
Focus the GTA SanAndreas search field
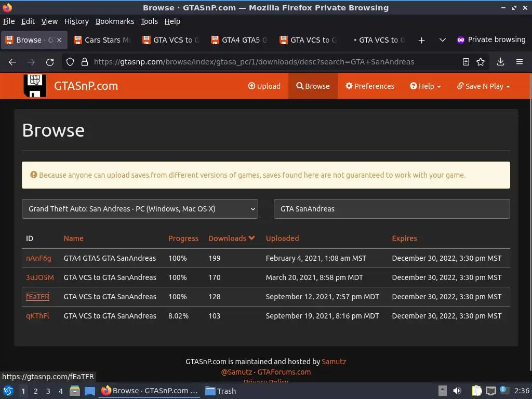pos(392,209)
